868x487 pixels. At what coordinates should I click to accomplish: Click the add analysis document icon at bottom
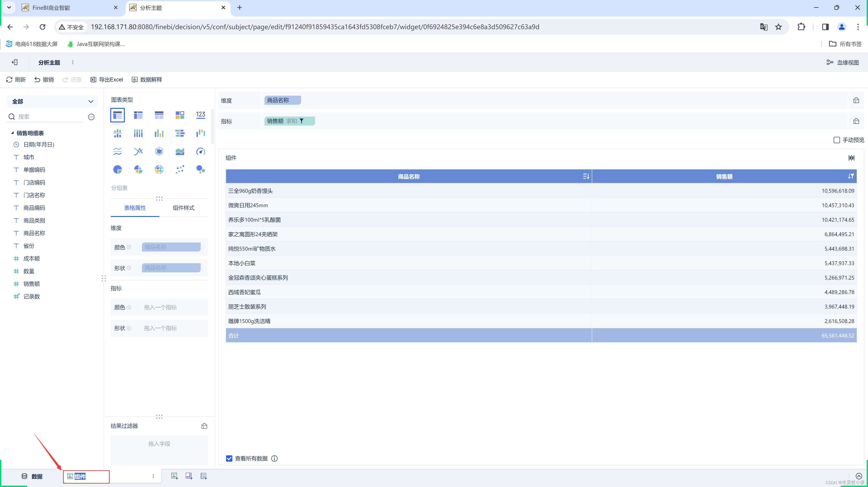pyautogui.click(x=203, y=476)
